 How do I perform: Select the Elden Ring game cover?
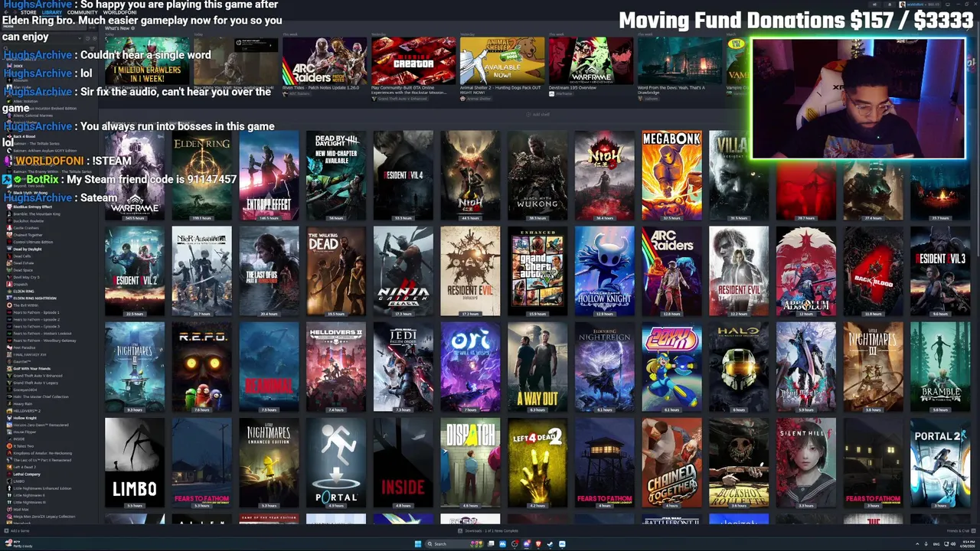click(202, 175)
